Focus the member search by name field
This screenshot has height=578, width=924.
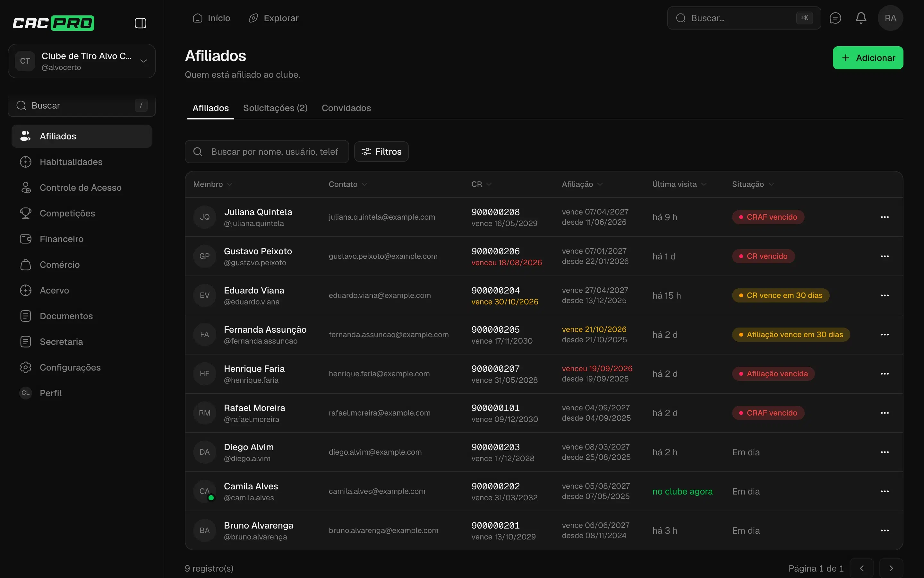pyautogui.click(x=267, y=152)
